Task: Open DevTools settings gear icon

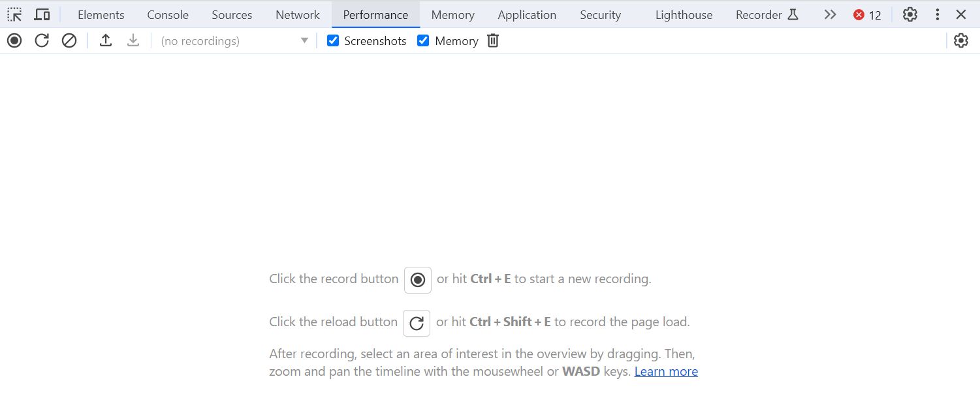Action: pyautogui.click(x=909, y=14)
